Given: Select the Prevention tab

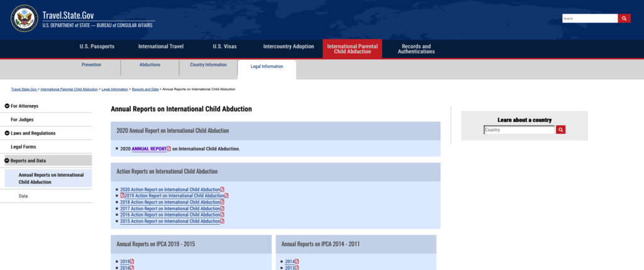Looking at the screenshot, I should click(x=91, y=65).
